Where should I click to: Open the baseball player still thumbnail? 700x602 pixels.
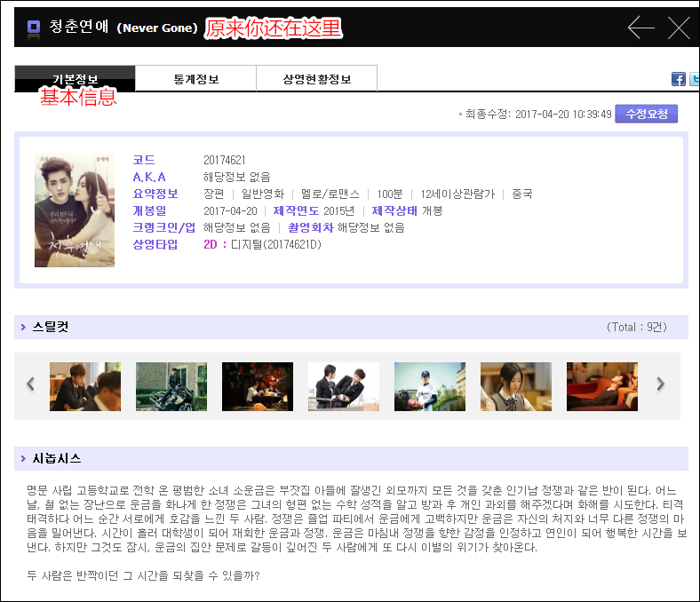(430, 386)
